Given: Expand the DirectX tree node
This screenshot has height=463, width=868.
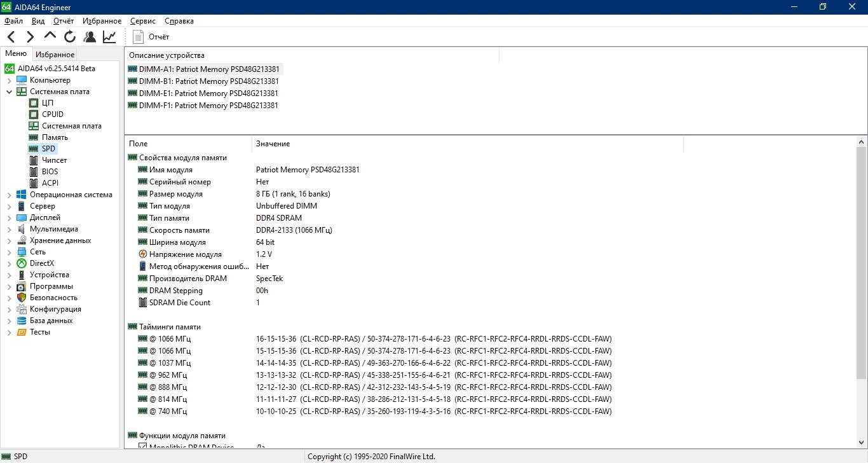Looking at the screenshot, I should (9, 263).
